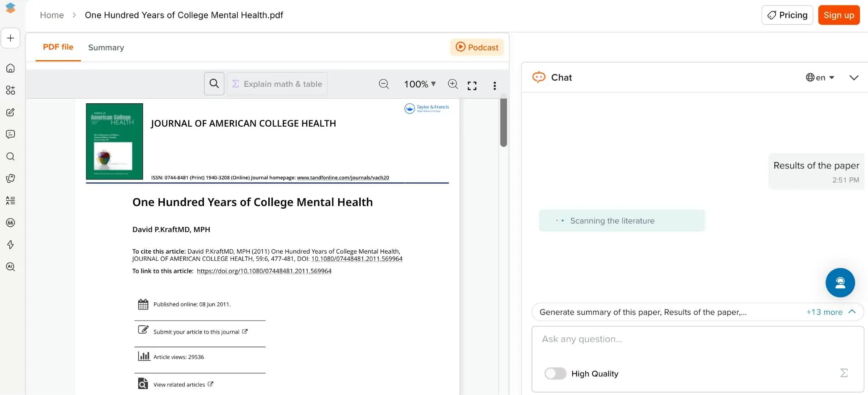Zoom in the PDF document
868x395 pixels.
tap(453, 84)
